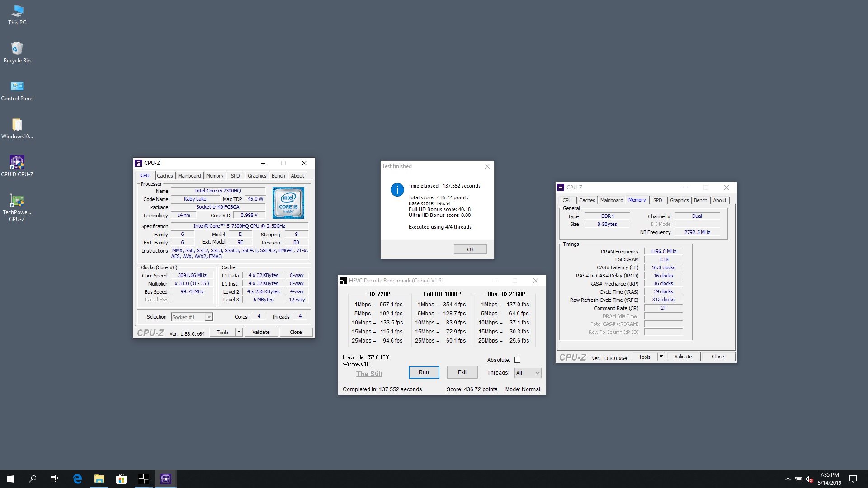Open Graphics tab in left CPU-Z window

(257, 176)
